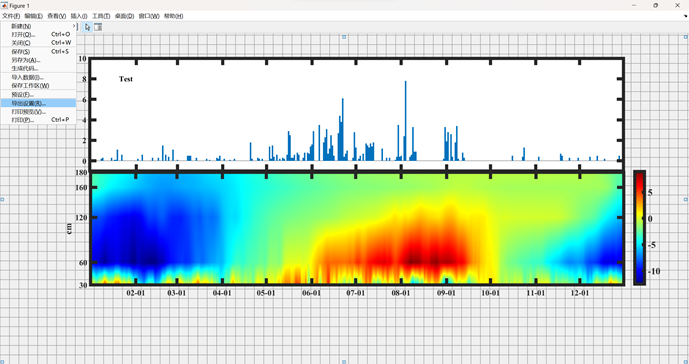Click the '02-01' x-axis tick label
This screenshot has width=689, height=364.
tap(136, 293)
